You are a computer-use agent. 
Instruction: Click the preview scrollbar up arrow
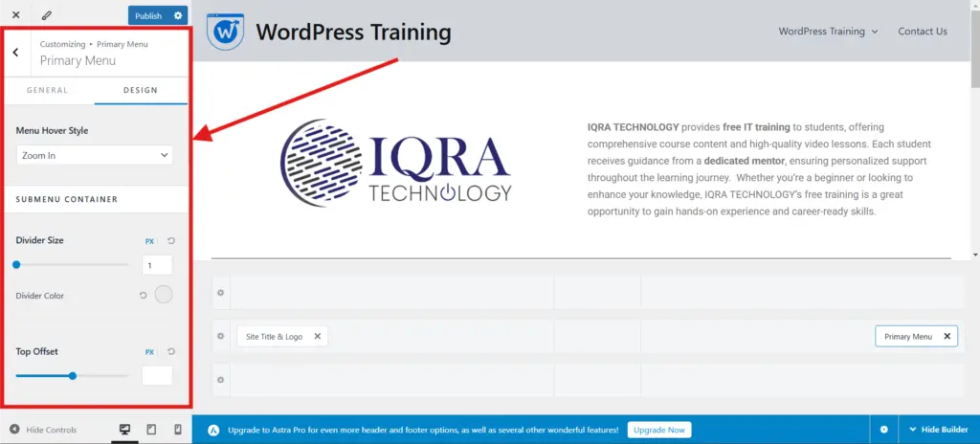point(975,5)
